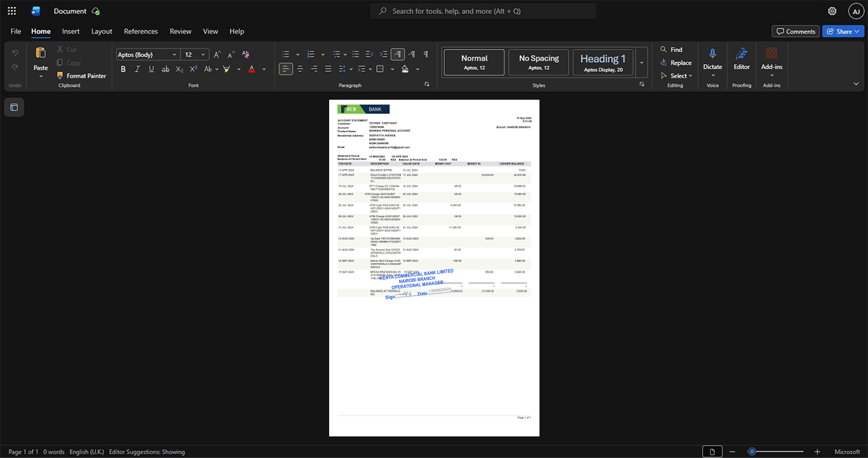868x458 pixels.
Task: Insert a bulleted list
Action: point(286,55)
